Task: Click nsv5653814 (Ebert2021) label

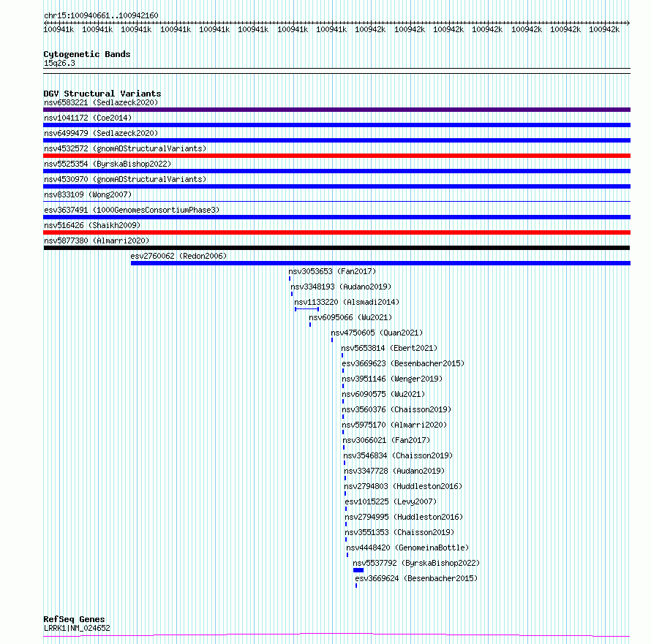Action: pyautogui.click(x=389, y=348)
